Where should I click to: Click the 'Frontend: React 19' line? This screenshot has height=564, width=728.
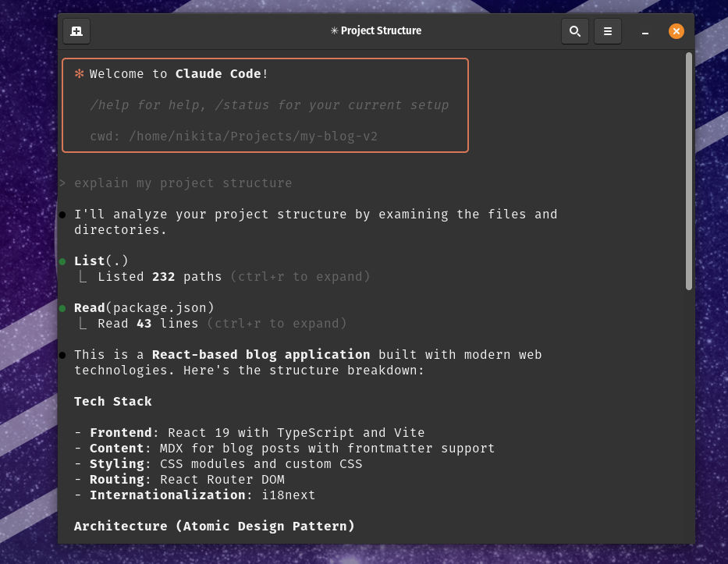pos(250,433)
